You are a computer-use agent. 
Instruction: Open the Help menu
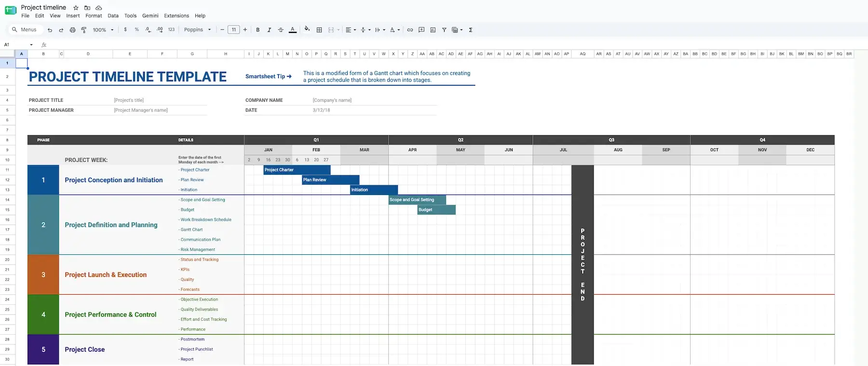(x=200, y=16)
